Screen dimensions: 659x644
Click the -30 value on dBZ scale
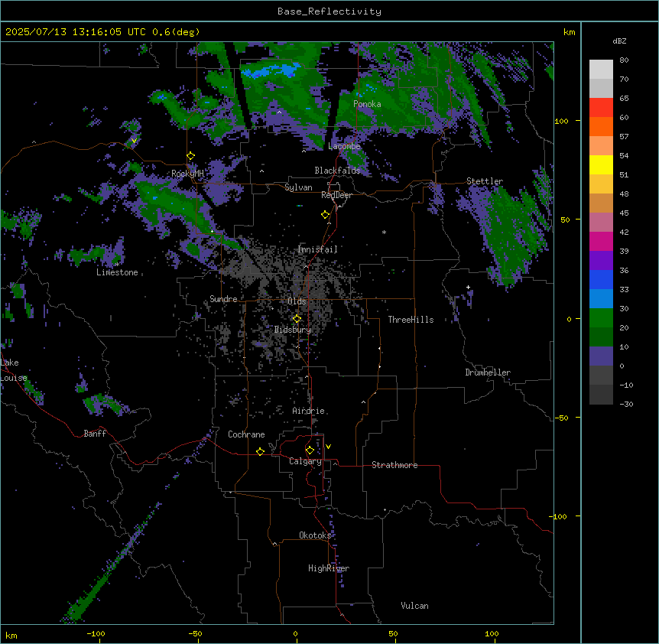[x=626, y=404]
